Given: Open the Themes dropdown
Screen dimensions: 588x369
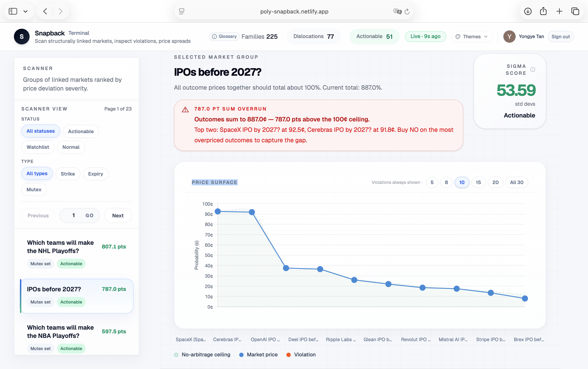Looking at the screenshot, I should coord(472,37).
